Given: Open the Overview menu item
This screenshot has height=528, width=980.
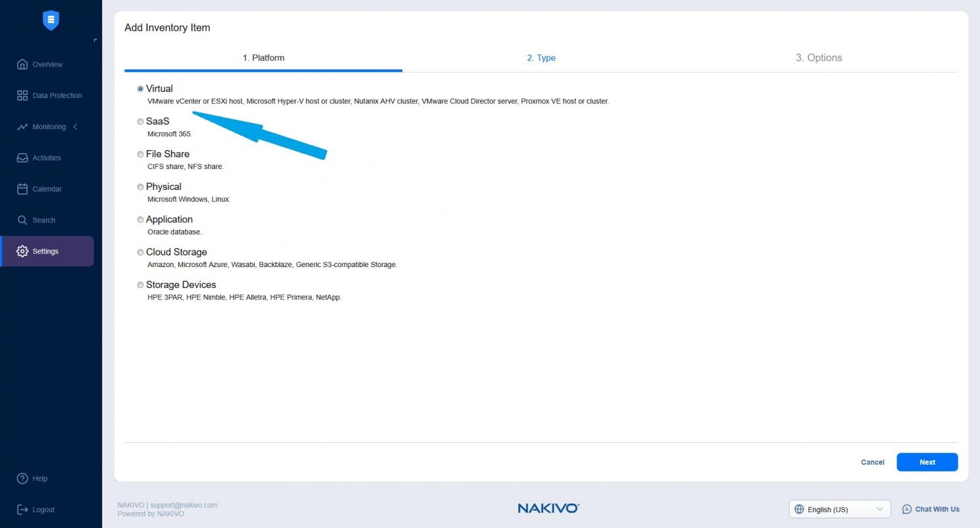Looking at the screenshot, I should 47,64.
